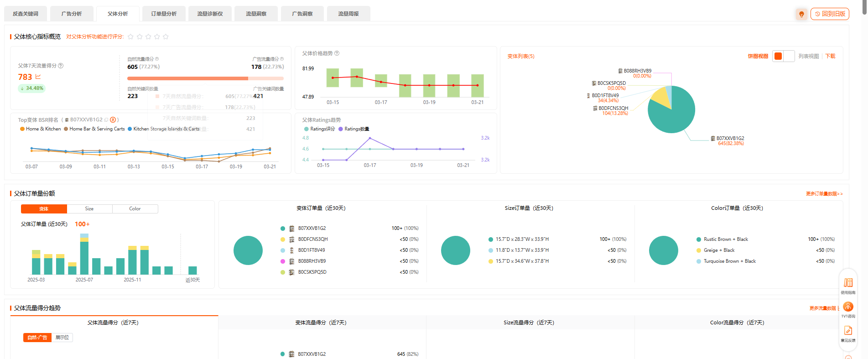This screenshot has width=868, height=359.
Task: Toggle the pie chart / list view switch
Action: click(783, 56)
